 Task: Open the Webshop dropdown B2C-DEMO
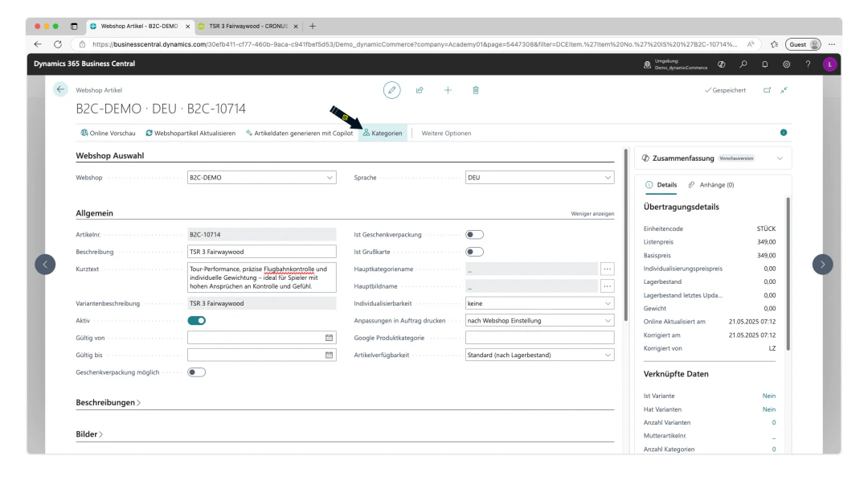click(262, 178)
